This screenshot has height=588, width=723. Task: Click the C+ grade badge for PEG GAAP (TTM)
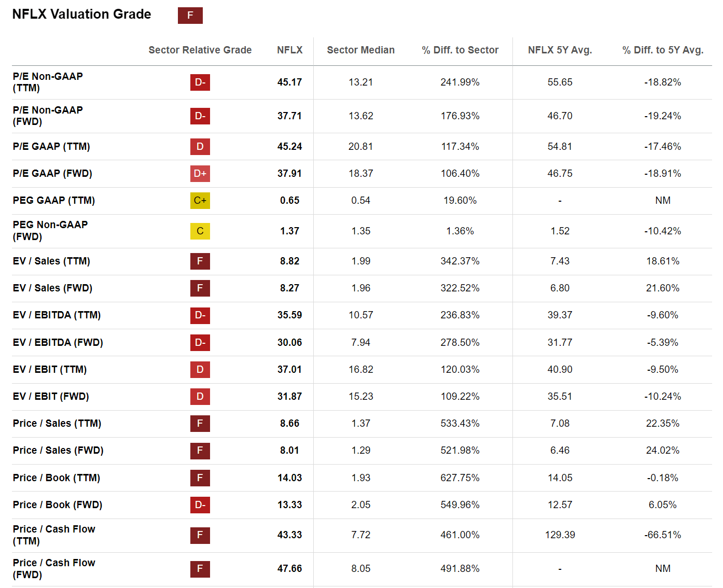tap(200, 201)
